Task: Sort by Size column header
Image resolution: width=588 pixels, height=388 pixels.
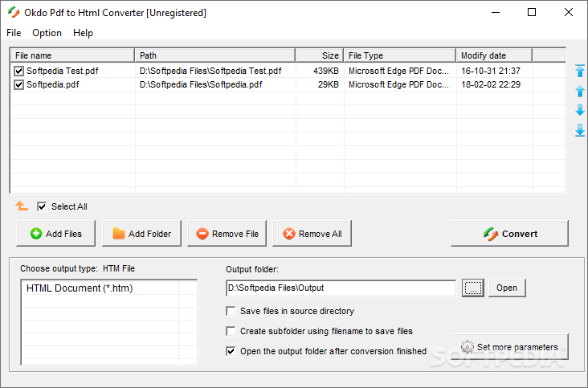Action: (320, 55)
